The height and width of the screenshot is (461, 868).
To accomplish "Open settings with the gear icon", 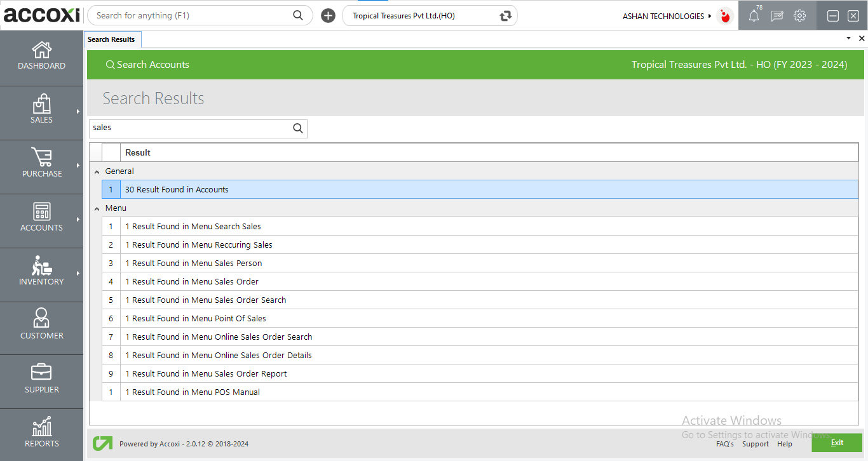I will tap(799, 15).
